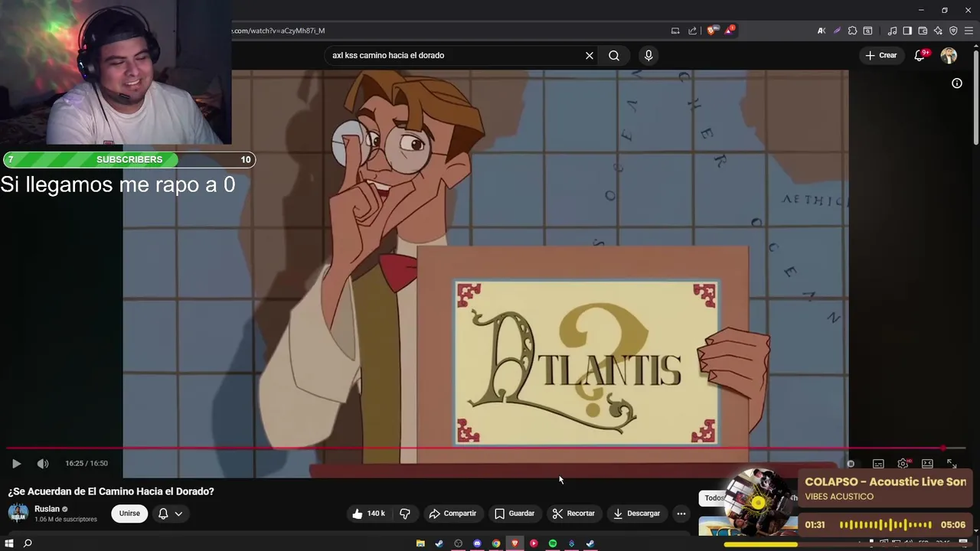The image size is (980, 551).
Task: Mute the video with the speaker icon
Action: [43, 464]
